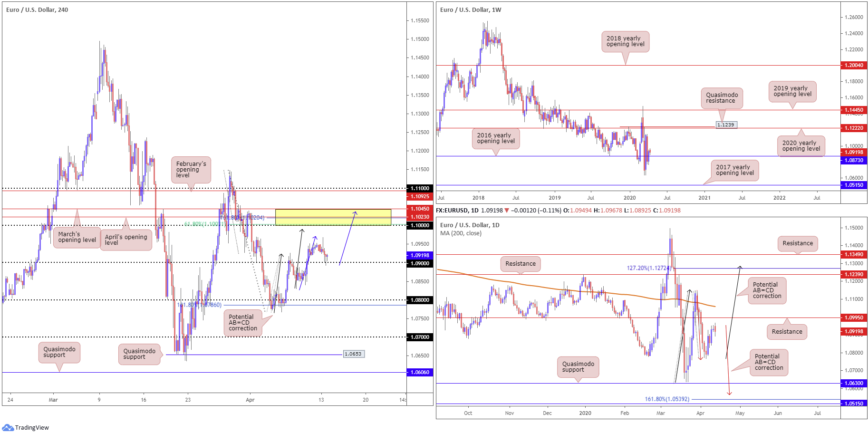The image size is (868, 433).
Task: Click the red 1.10925 price tag
Action: pos(420,196)
